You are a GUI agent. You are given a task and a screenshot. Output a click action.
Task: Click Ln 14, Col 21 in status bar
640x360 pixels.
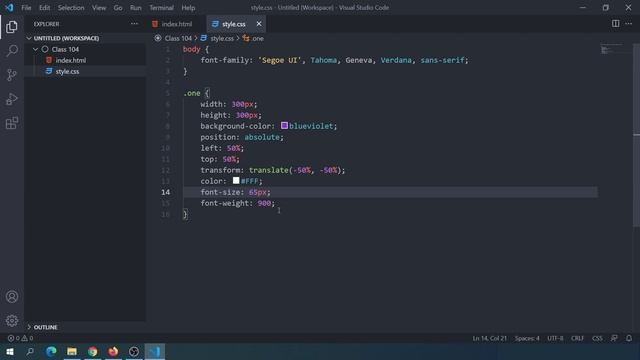(489, 338)
